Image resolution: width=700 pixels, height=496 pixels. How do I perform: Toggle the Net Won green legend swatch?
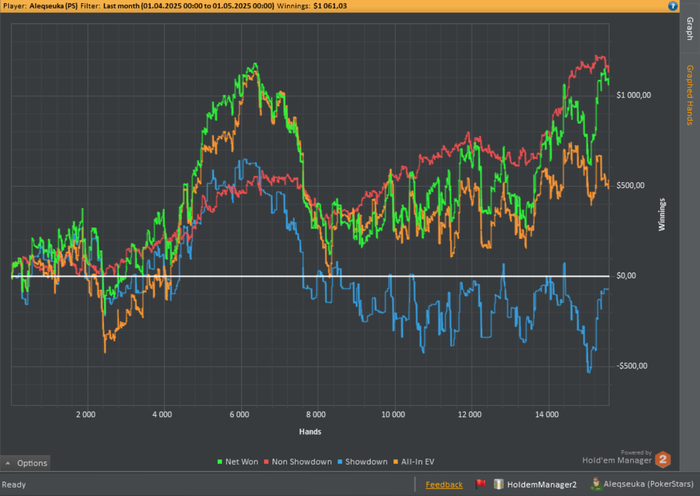coord(220,462)
